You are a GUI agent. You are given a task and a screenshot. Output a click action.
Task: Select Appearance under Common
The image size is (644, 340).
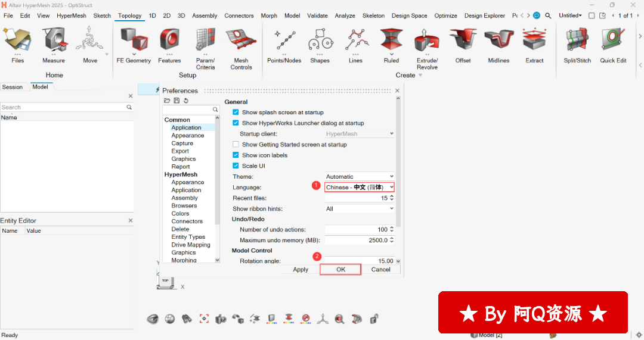(188, 135)
